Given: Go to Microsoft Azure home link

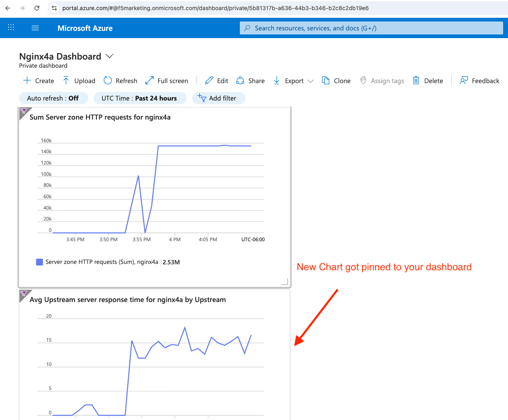Looking at the screenshot, I should pyautogui.click(x=85, y=28).
